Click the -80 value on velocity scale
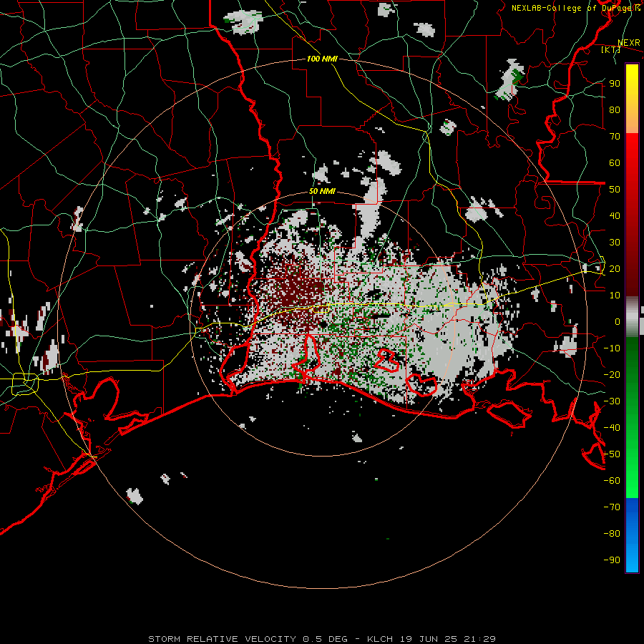Viewport: 644px width, 644px height. 612,534
